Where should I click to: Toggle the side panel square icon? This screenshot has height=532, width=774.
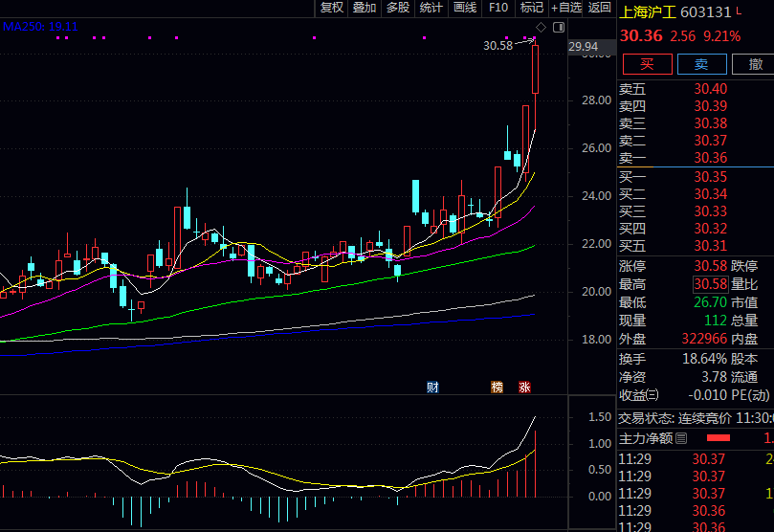(x=560, y=27)
